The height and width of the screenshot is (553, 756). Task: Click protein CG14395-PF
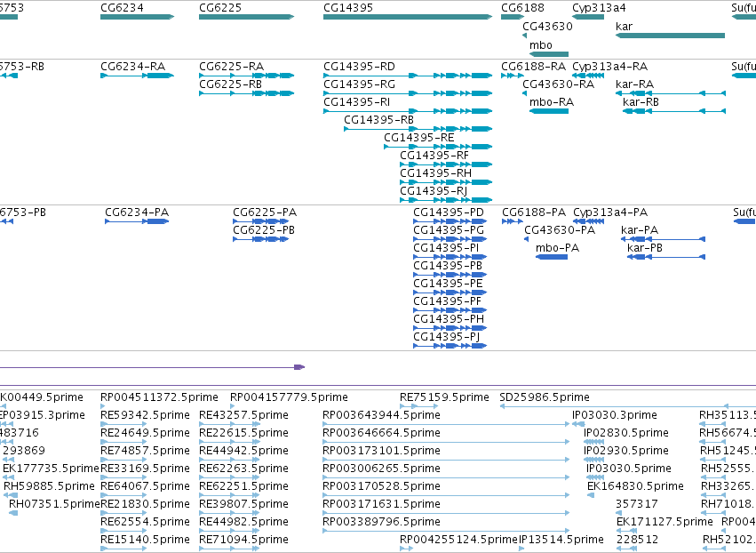click(x=448, y=301)
